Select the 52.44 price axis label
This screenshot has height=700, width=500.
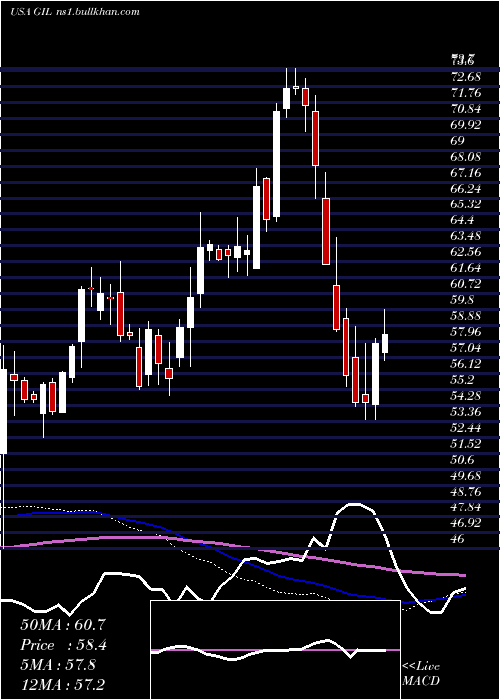point(466,427)
